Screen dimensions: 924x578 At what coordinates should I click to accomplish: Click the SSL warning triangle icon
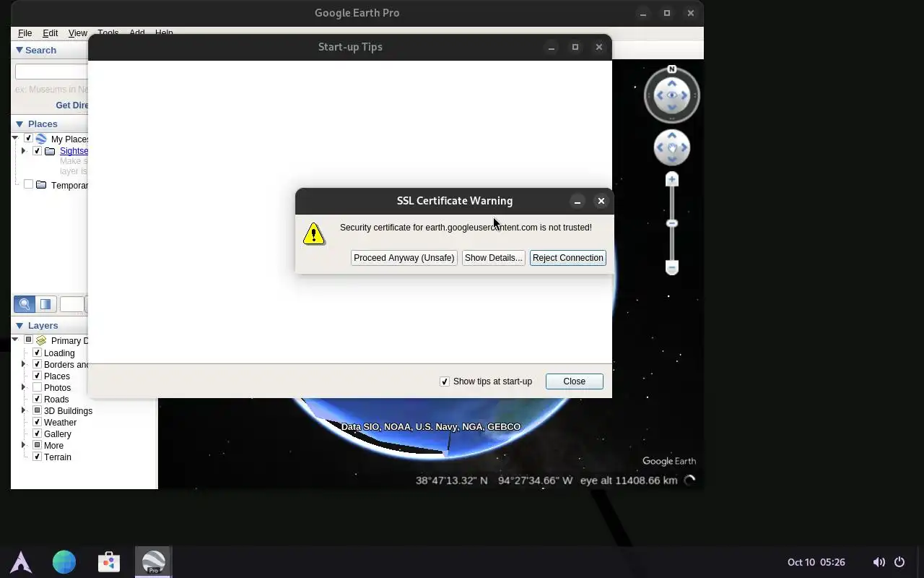coord(314,233)
